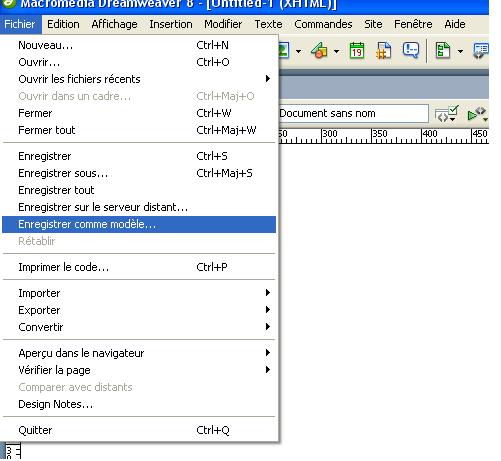Open the Images dropdown arrow
Image resolution: width=501 pixels, height=461 pixels.
click(x=299, y=51)
